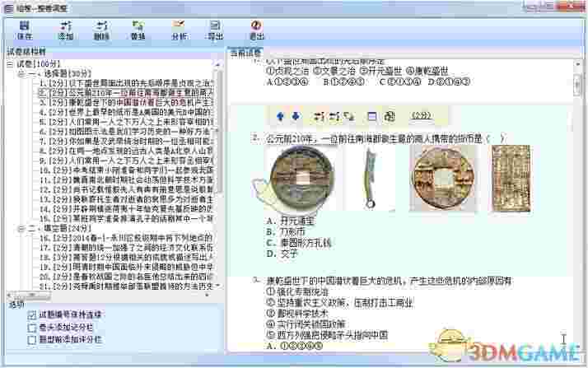Select tree question 12 starting with 尚书记载

(126, 189)
